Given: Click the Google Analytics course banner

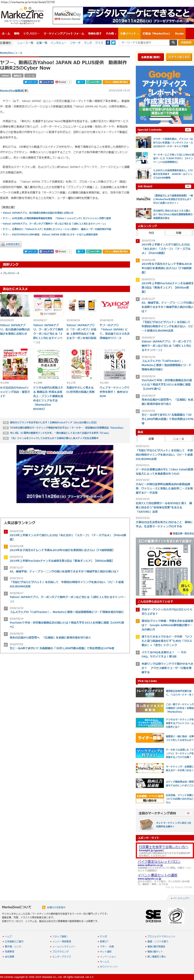Looking at the screenshot, I should click(x=165, y=95).
